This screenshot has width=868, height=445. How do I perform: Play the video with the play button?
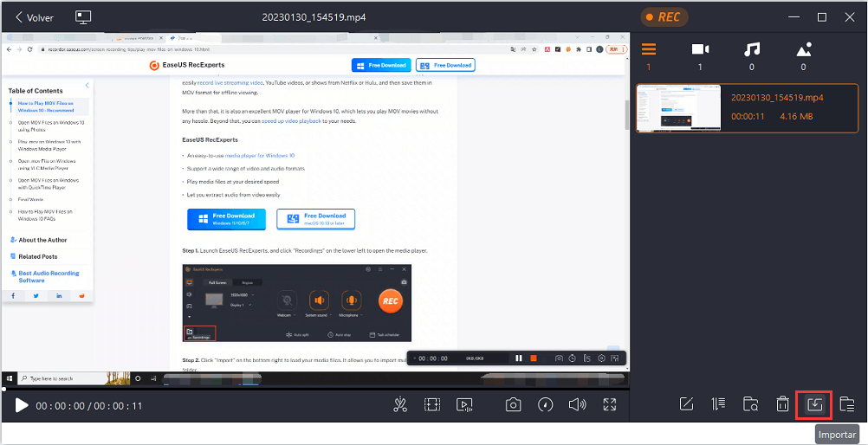pos(22,406)
